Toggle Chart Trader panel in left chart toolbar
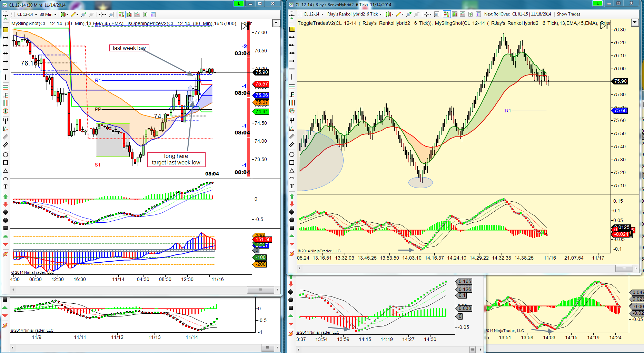Screen dimensions: 644x353 point(121,14)
